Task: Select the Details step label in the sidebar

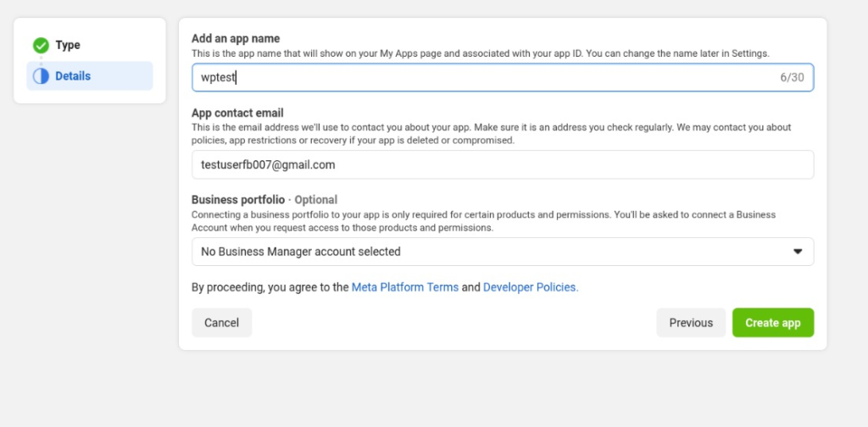Action: pyautogui.click(x=73, y=76)
